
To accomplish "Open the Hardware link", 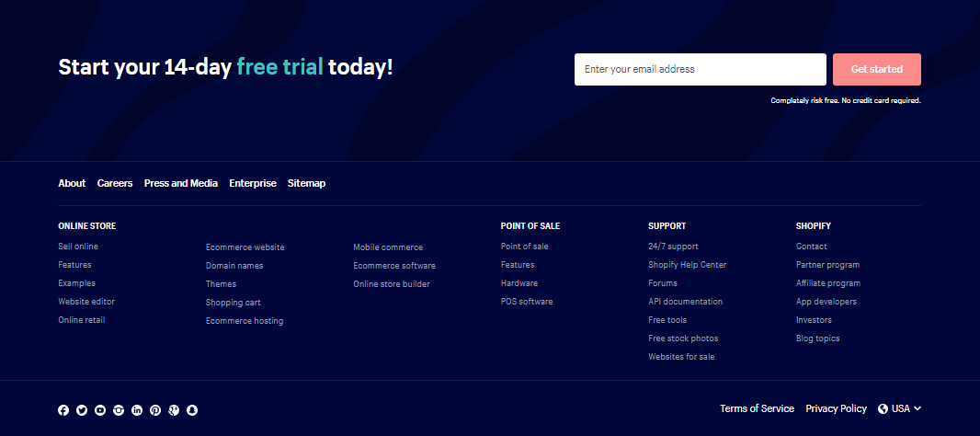I will pos(519,283).
